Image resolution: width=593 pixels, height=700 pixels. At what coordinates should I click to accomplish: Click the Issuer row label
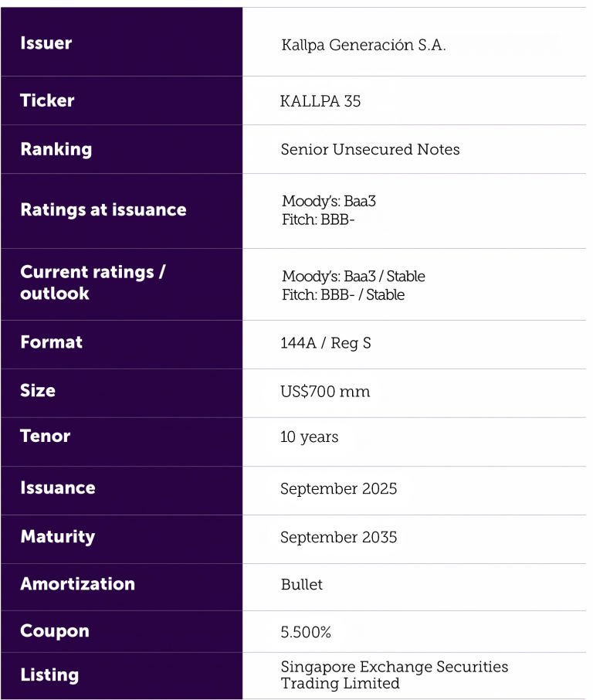46,43
